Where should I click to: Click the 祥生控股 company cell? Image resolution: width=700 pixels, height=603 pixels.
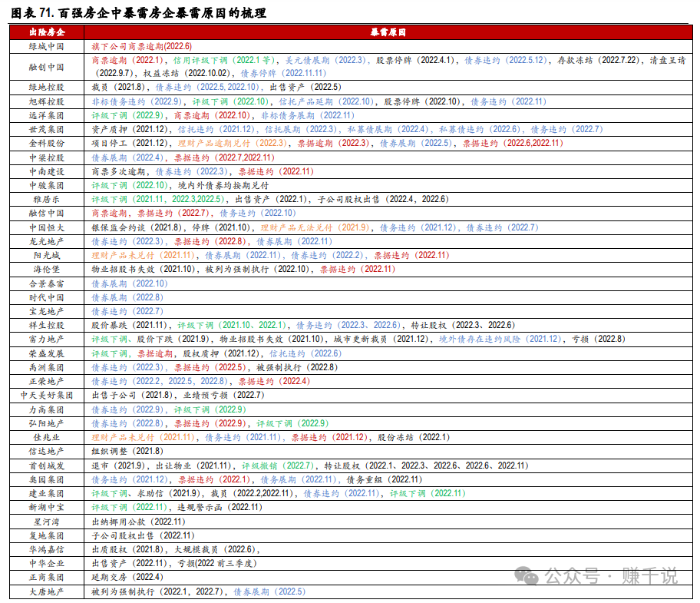tap(47, 325)
